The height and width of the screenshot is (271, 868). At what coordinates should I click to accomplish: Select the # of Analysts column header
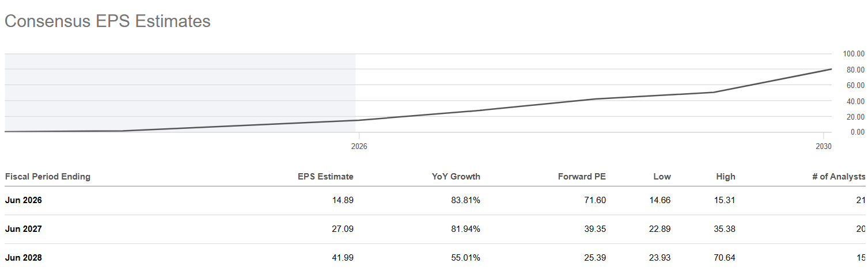tap(839, 177)
